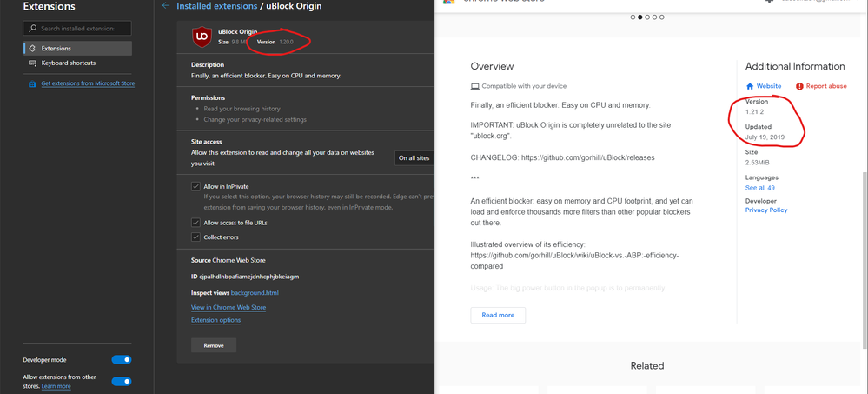868x394 pixels.
Task: Click the extension ID text cjpalhdlnbpafiamejdnhcphjbkeiagm
Action: click(x=249, y=276)
